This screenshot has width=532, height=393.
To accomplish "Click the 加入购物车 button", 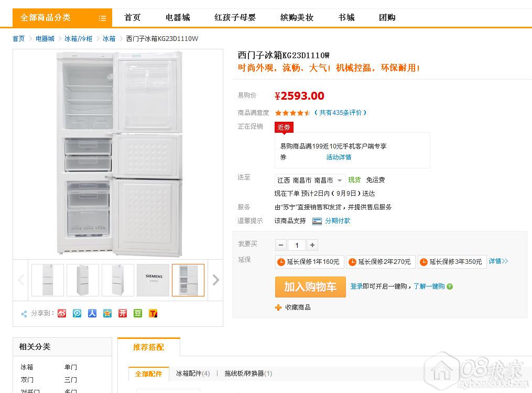I will coord(310,287).
